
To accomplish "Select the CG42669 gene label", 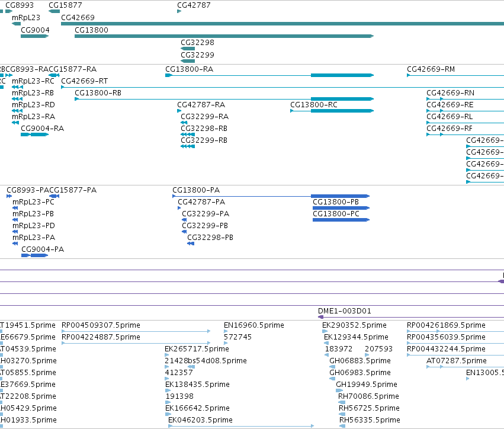I will pos(78,17).
